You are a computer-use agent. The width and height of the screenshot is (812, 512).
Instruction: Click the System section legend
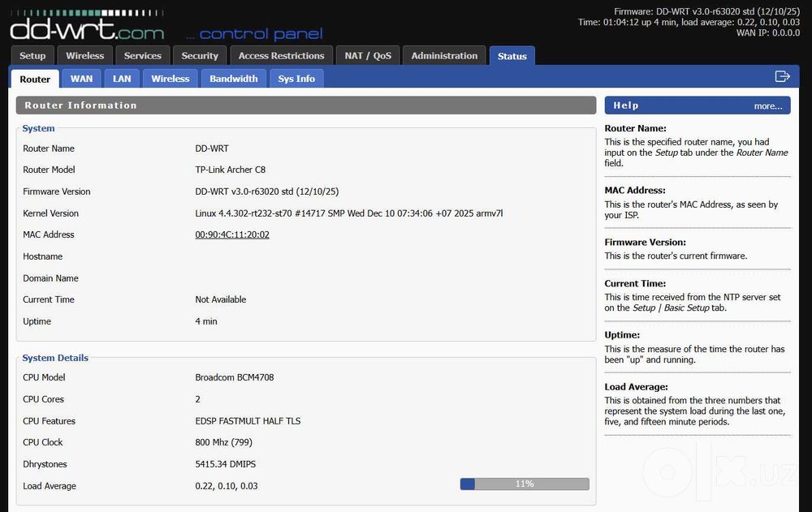38,128
